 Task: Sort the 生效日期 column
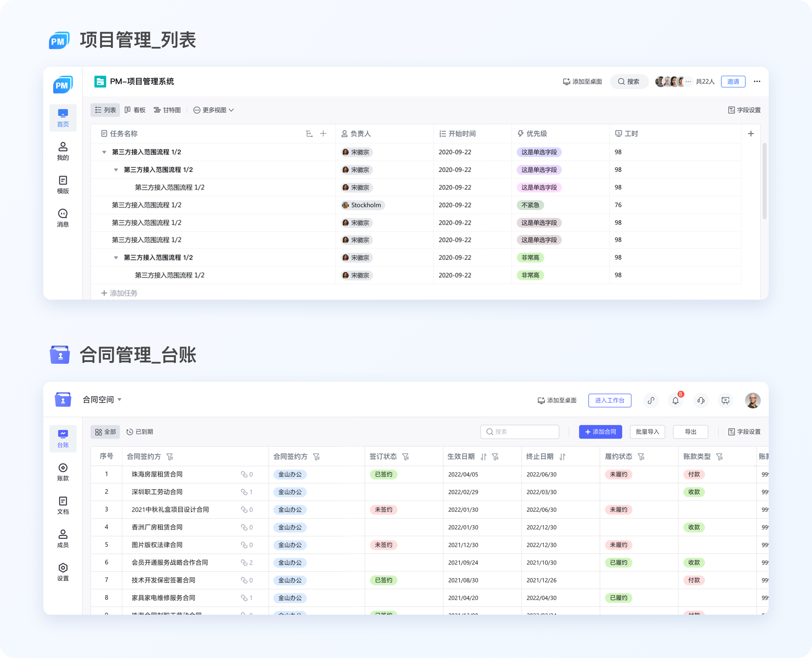pyautogui.click(x=484, y=457)
